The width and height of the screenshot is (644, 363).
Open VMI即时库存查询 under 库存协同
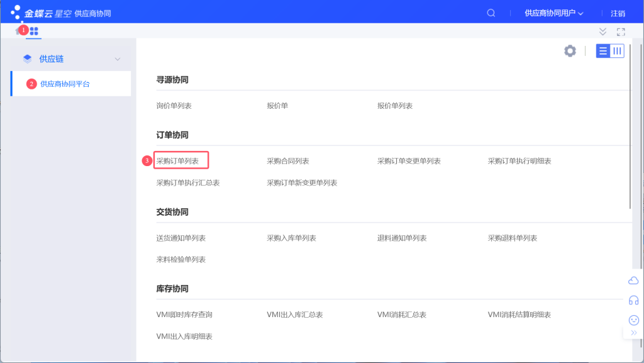coord(182,314)
